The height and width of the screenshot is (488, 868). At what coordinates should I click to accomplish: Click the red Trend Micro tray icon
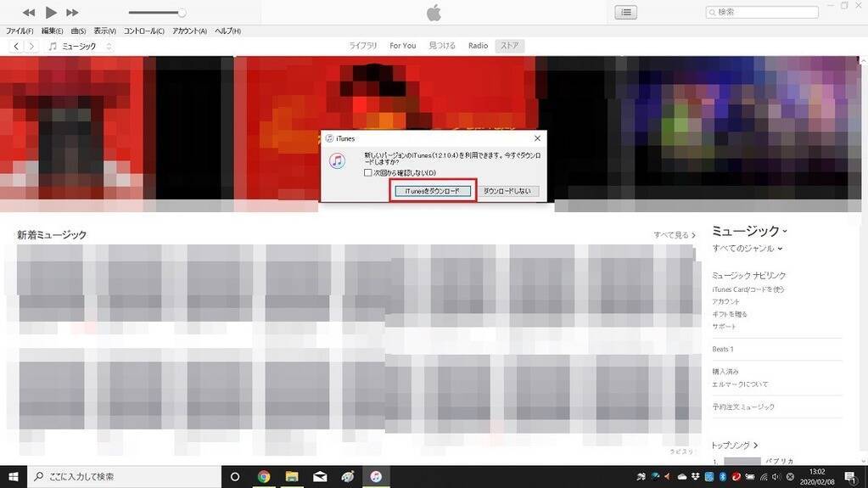click(x=736, y=476)
